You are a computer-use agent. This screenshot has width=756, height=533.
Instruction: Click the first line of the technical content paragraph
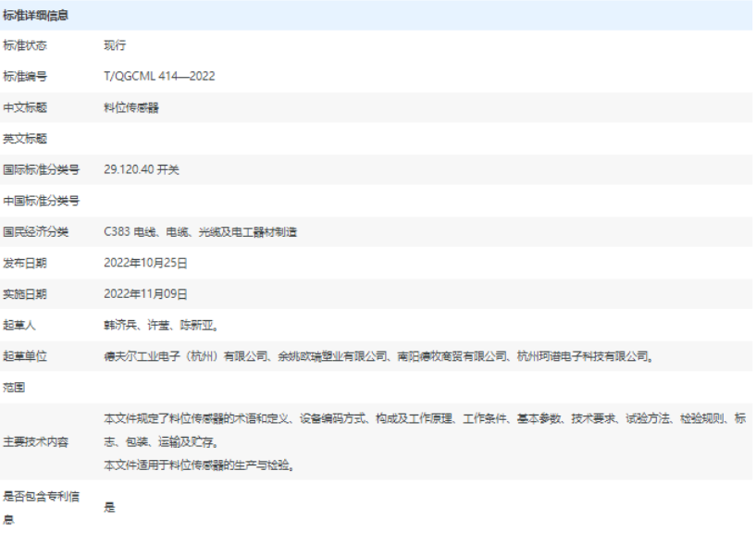[x=426, y=419]
